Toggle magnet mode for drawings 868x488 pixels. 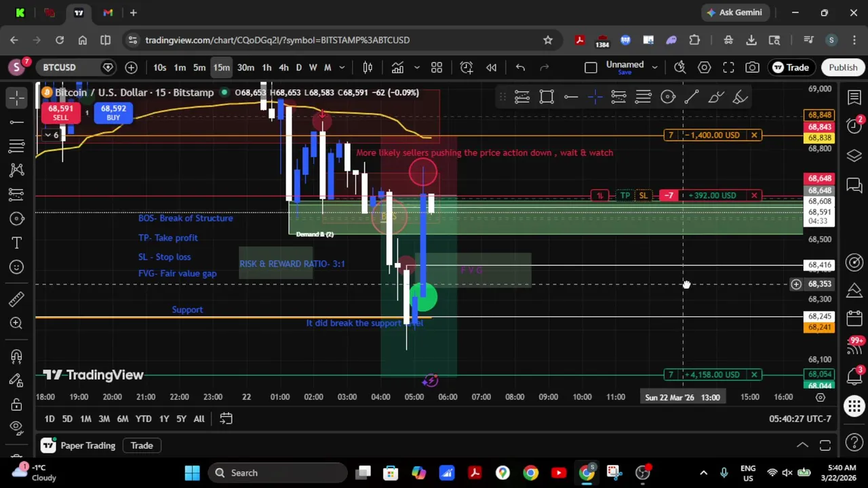17,356
